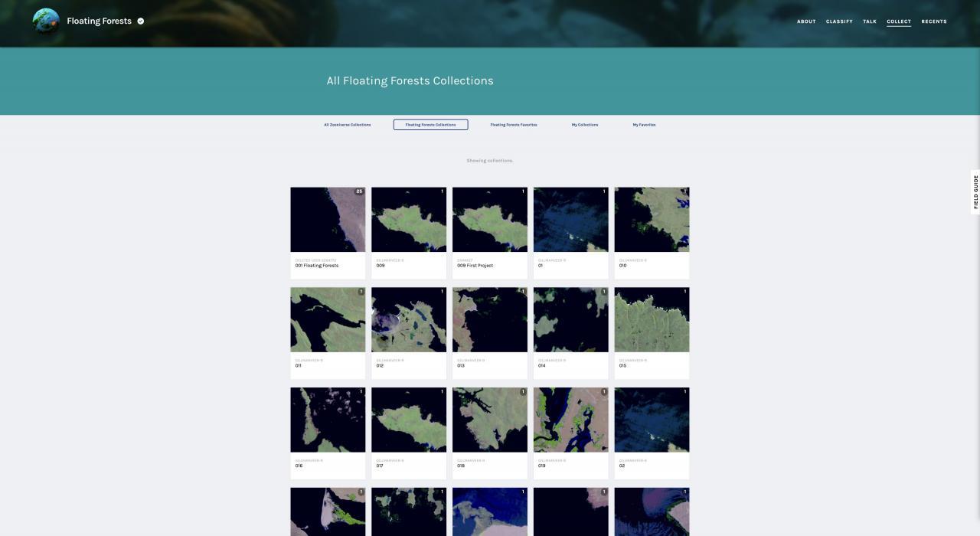Image resolution: width=980 pixels, height=536 pixels.
Task: Select Collect in the top navigation
Action: point(899,21)
